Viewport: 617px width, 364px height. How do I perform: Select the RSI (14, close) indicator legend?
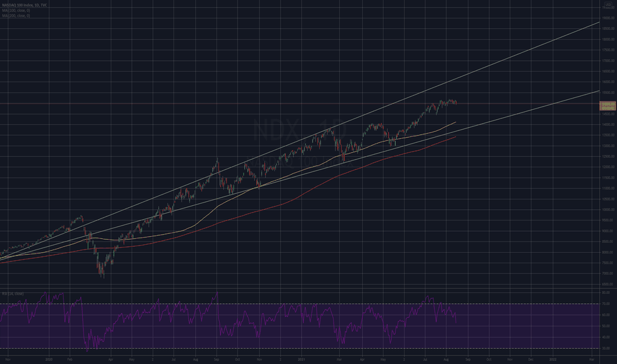13,294
